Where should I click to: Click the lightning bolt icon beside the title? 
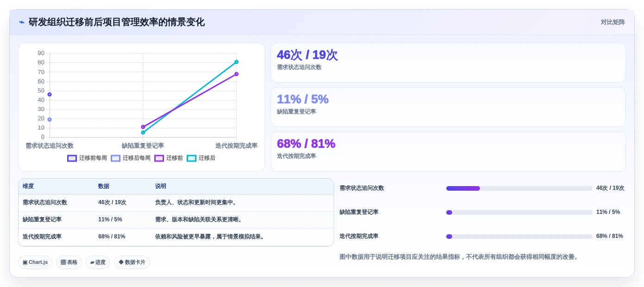[x=22, y=22]
